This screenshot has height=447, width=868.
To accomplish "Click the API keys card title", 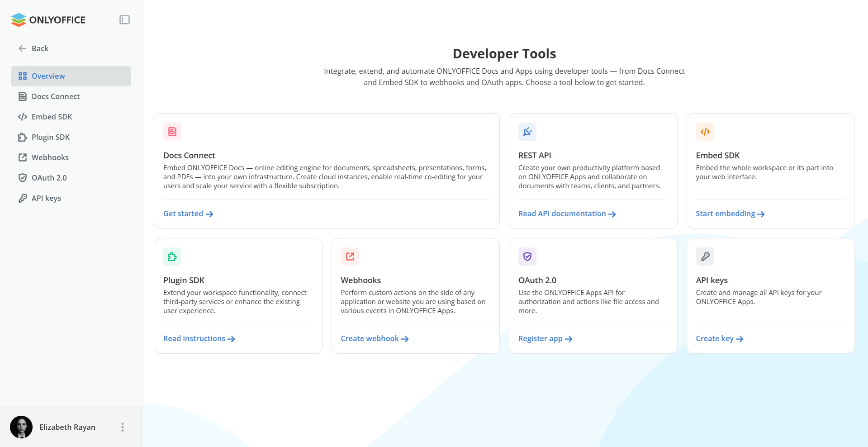I will (712, 280).
